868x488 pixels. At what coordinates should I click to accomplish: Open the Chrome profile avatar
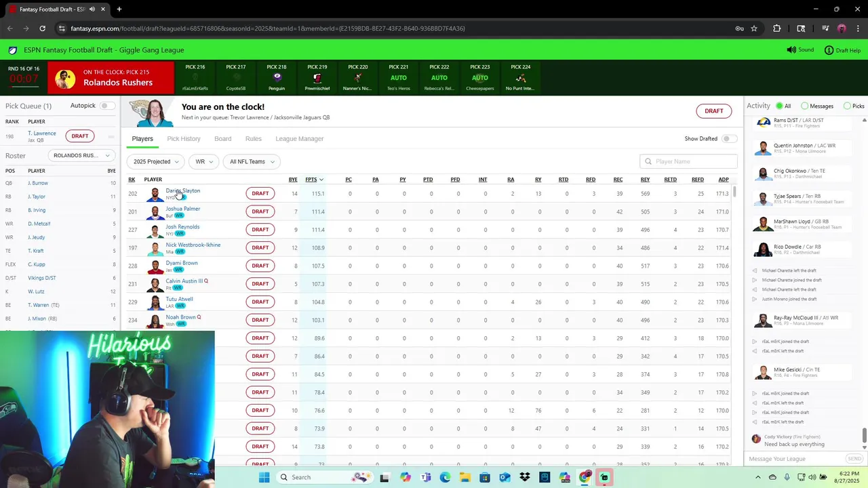coord(842,28)
